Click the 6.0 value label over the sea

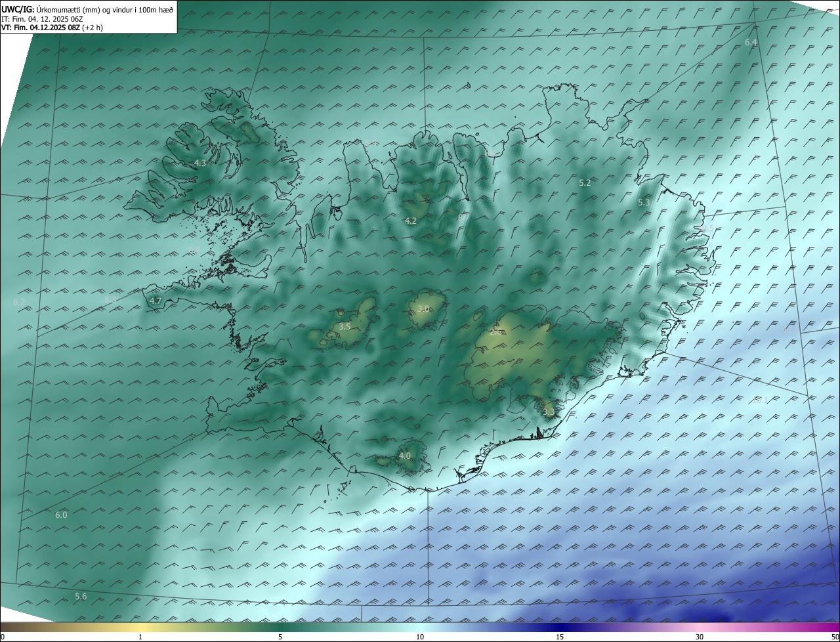point(61,515)
